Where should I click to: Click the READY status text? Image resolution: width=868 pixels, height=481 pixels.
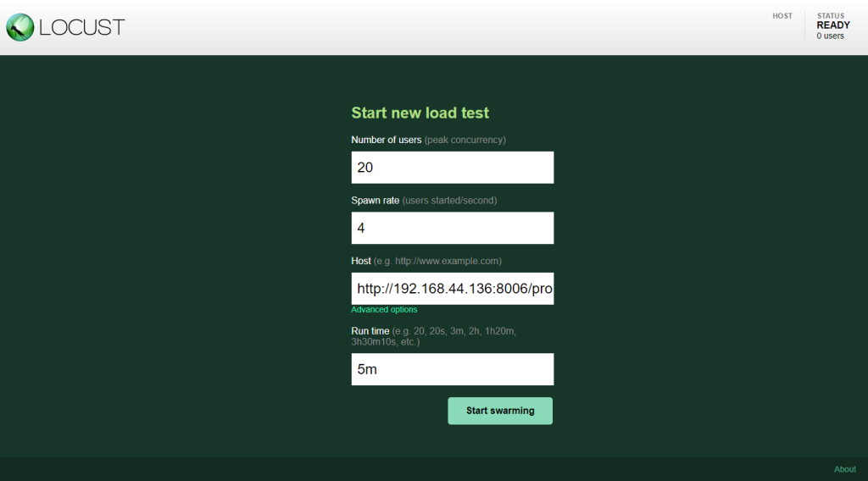click(833, 25)
